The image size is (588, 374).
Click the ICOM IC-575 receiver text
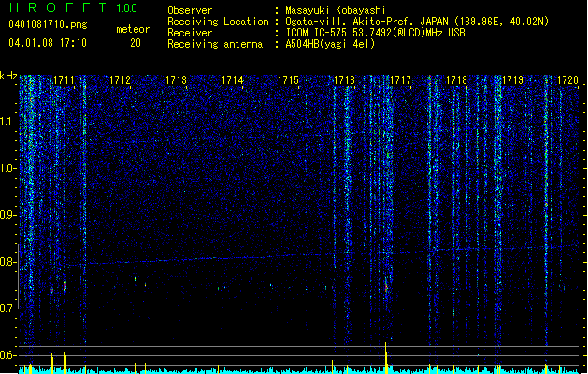pos(376,33)
